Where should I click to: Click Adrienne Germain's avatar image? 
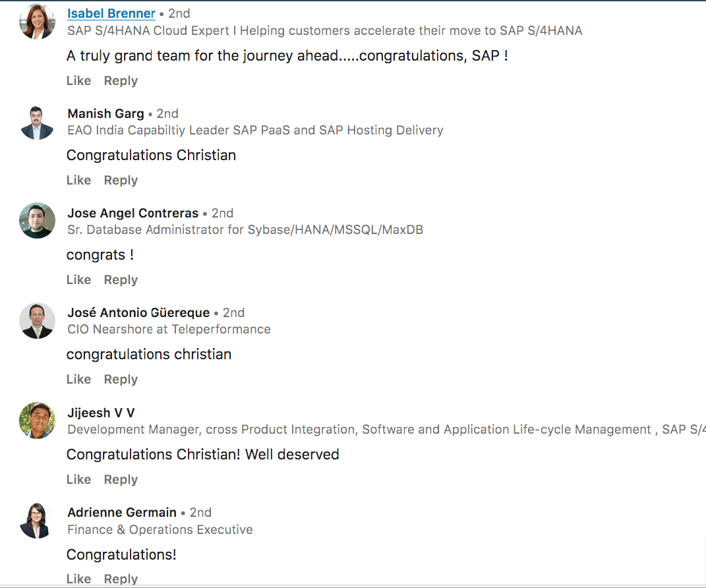click(x=38, y=521)
